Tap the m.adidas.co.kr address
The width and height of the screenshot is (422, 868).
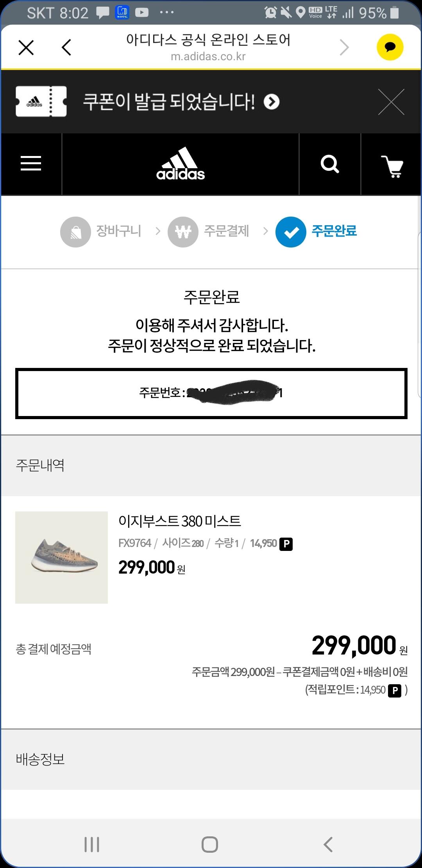[x=208, y=57]
